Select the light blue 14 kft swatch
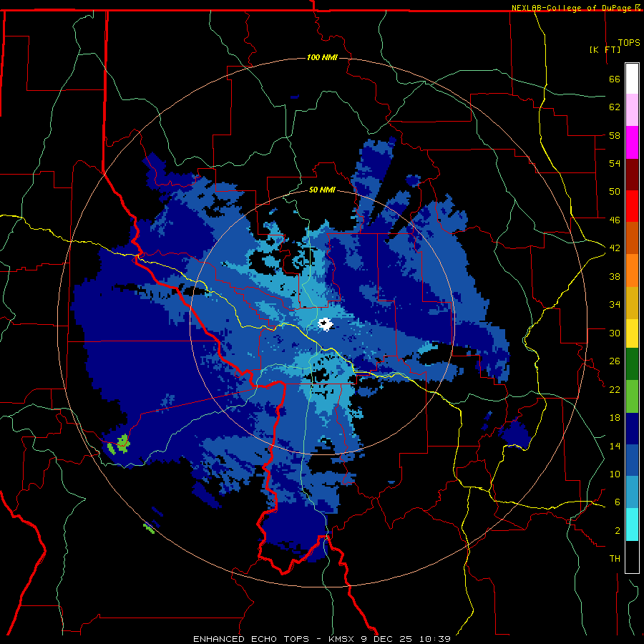 pyautogui.click(x=632, y=492)
